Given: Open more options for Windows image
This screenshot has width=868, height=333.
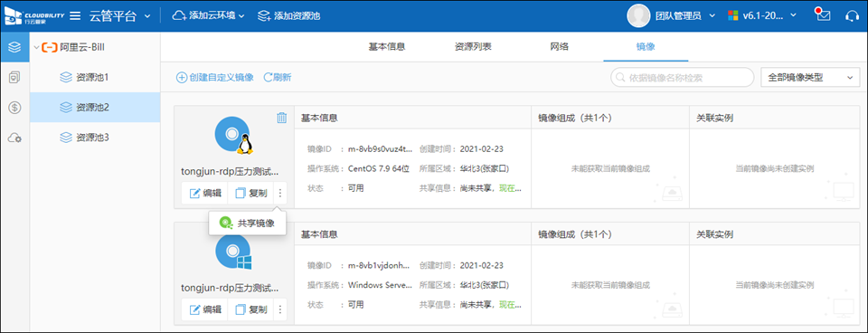Looking at the screenshot, I should (x=280, y=309).
